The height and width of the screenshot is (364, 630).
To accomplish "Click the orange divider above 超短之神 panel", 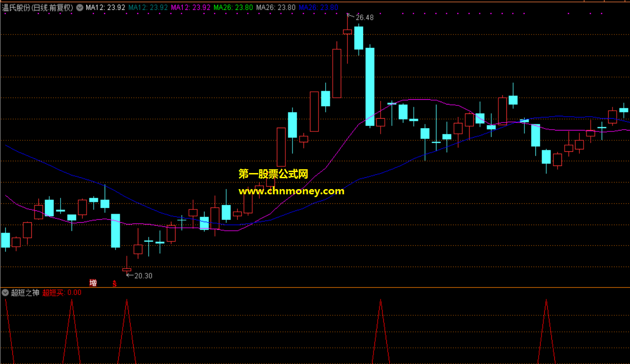I will pyautogui.click(x=315, y=287).
